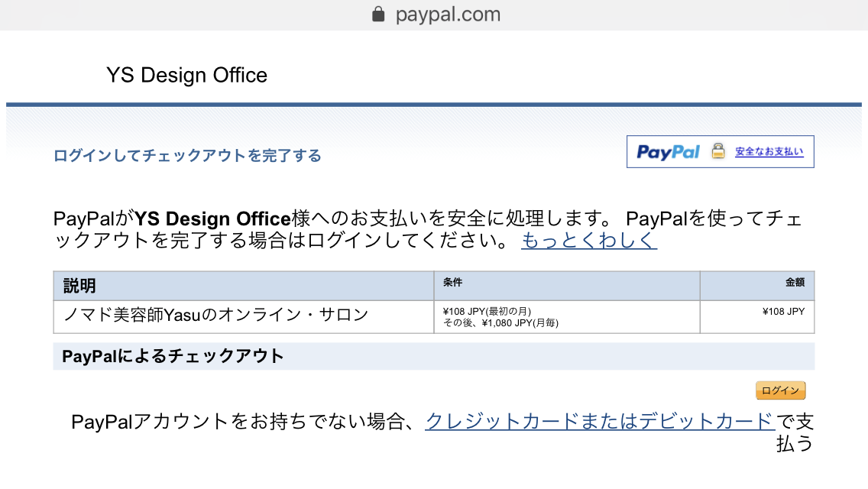Open the もっとくわしく link
Viewport: 868px width, 489px height.
[x=589, y=240]
